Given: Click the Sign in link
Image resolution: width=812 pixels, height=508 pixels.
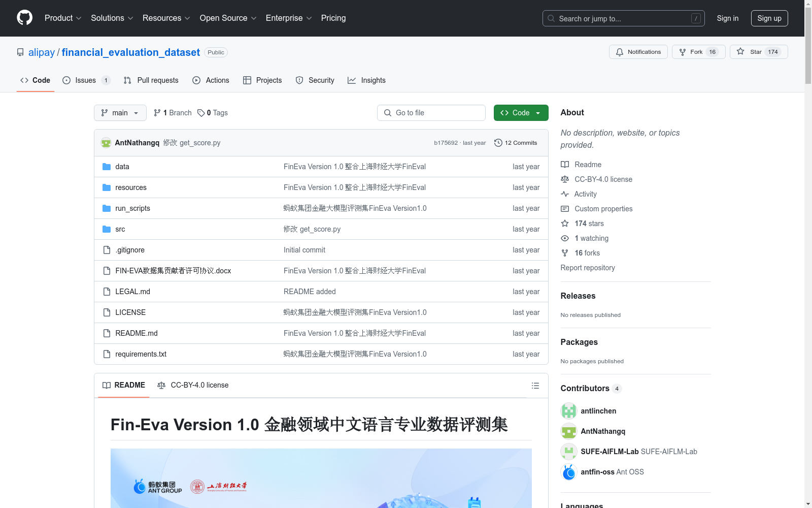Looking at the screenshot, I should 728,18.
